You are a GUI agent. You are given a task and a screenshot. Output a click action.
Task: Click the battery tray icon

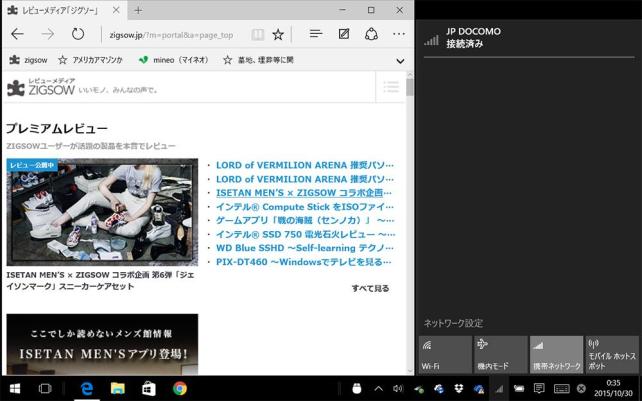(519, 389)
